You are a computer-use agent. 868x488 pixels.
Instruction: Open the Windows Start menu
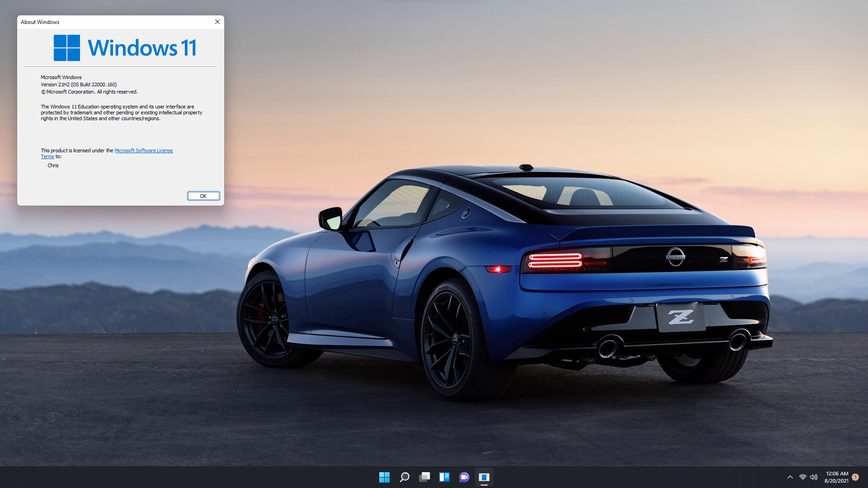(384, 477)
